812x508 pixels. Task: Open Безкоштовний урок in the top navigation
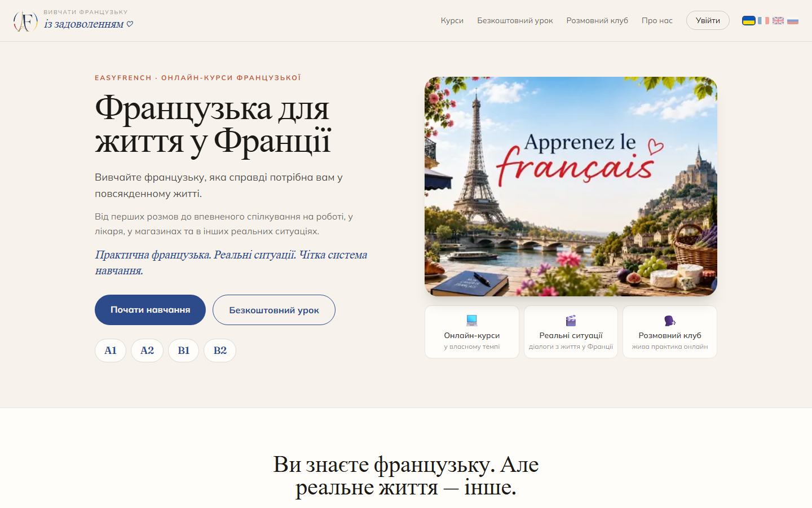[x=515, y=20]
